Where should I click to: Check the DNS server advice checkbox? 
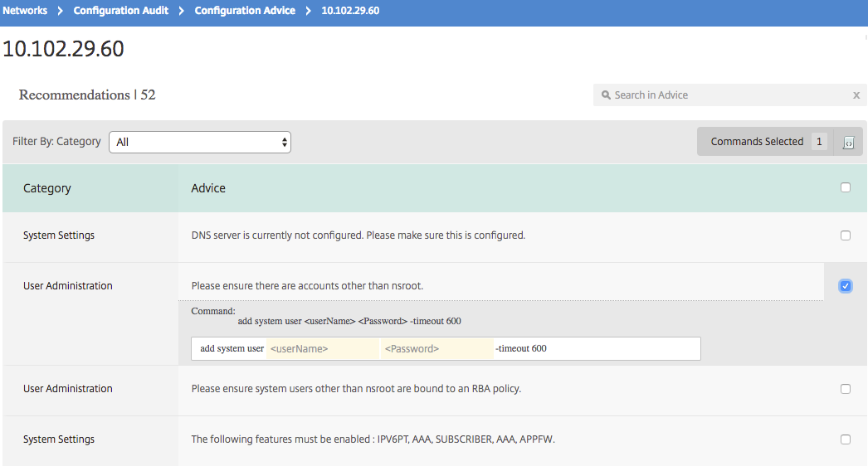pos(846,235)
